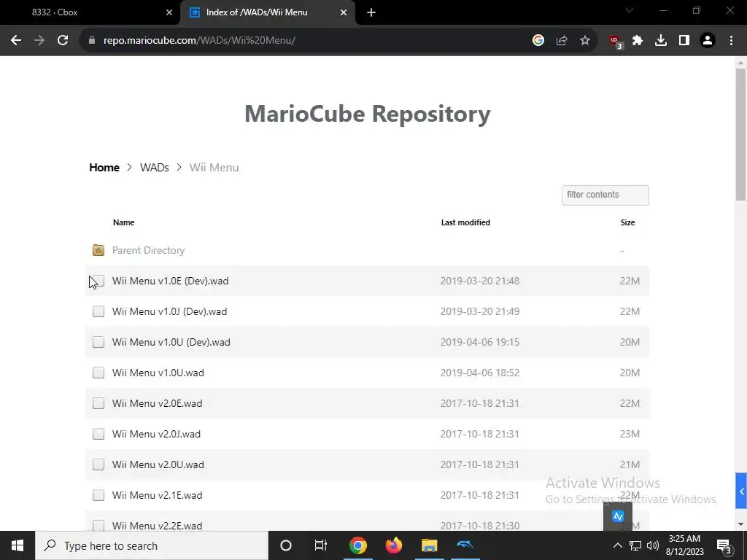Go back with the browser back arrow
The width and height of the screenshot is (747, 560).
click(16, 41)
